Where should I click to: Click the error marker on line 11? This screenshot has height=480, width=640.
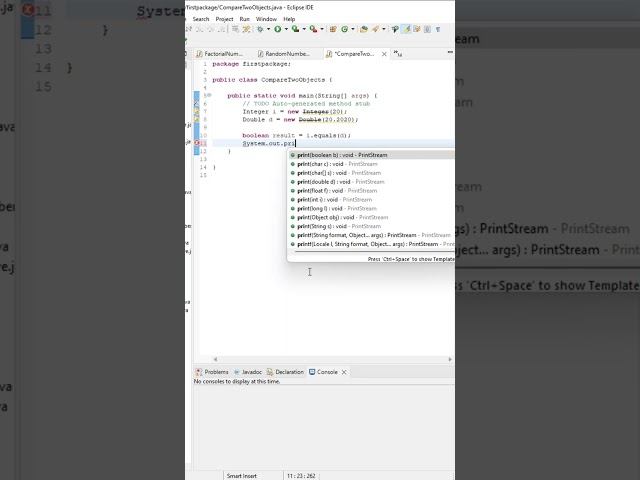(197, 143)
